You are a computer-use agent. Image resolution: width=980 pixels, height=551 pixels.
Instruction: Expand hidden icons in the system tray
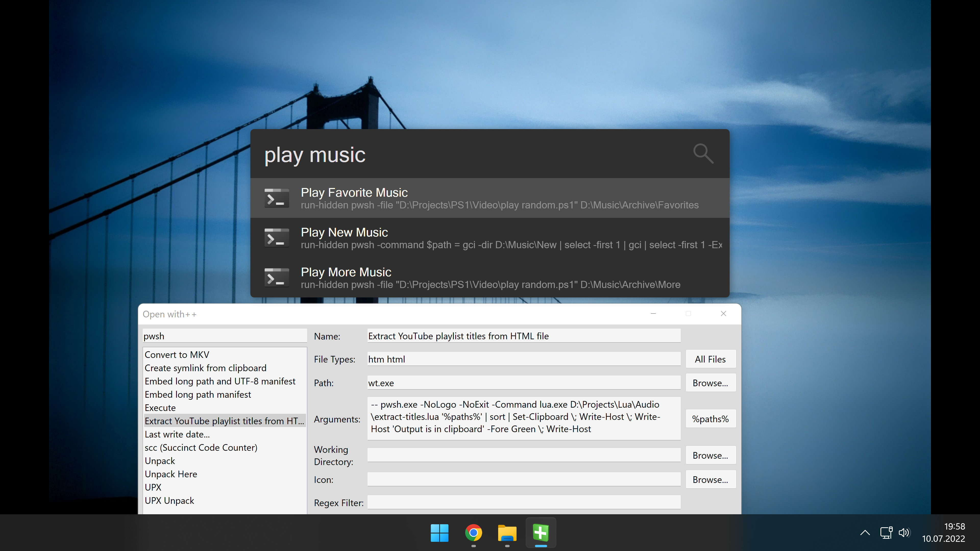point(865,533)
